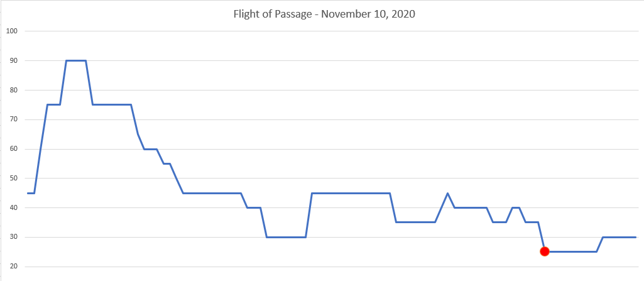Click the 60 y-axis label
The height and width of the screenshot is (281, 644).
14,149
